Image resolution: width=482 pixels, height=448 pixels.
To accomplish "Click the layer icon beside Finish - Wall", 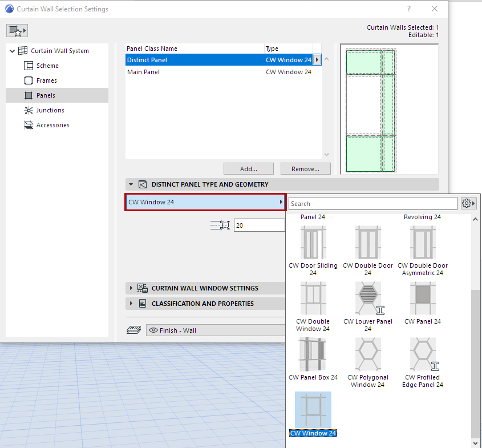I will pos(133,330).
